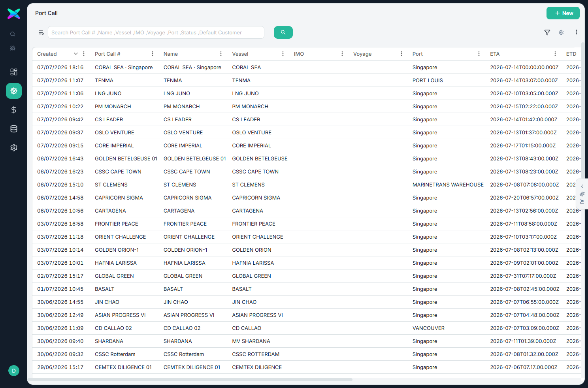
Task: Open the dashboard grid icon in sidebar
Action: click(14, 72)
